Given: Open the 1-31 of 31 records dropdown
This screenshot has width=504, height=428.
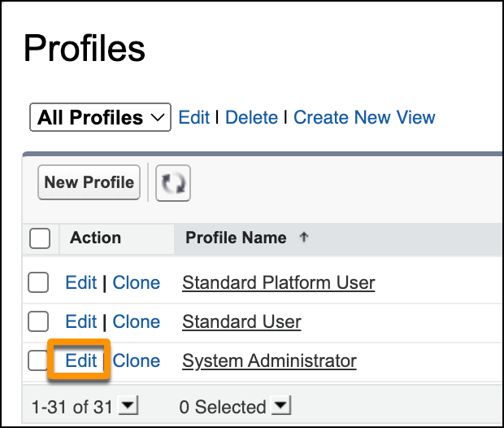Looking at the screenshot, I should (x=128, y=405).
